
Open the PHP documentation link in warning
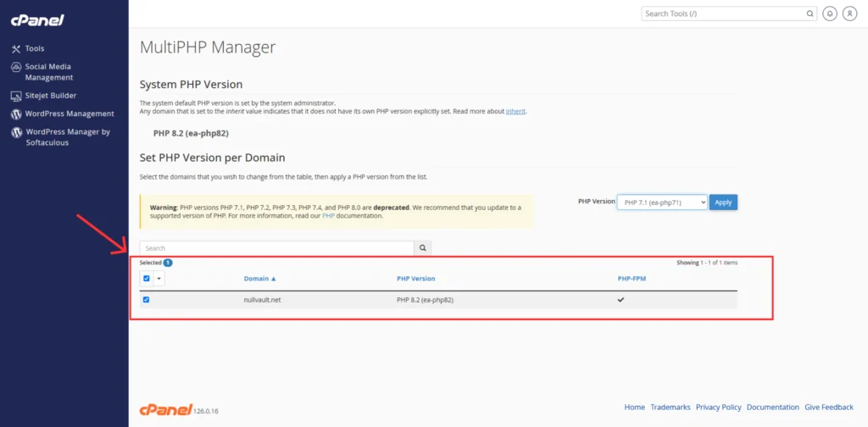pyautogui.click(x=328, y=216)
